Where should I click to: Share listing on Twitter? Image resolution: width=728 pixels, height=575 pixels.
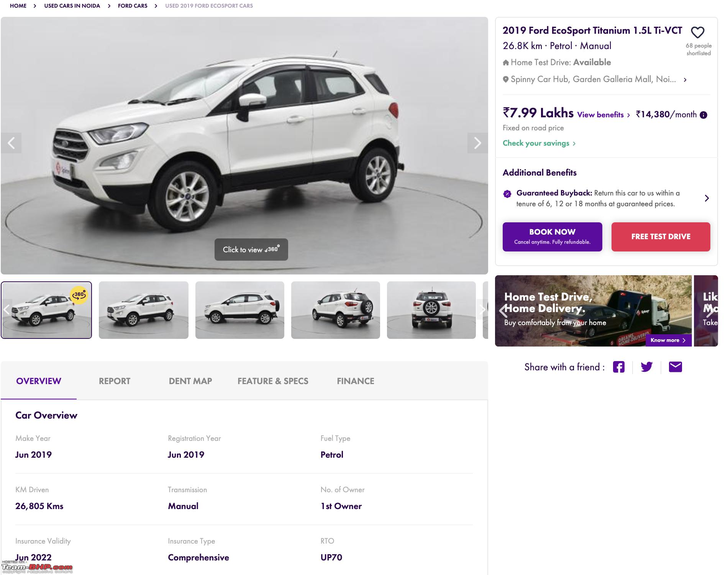pyautogui.click(x=646, y=367)
